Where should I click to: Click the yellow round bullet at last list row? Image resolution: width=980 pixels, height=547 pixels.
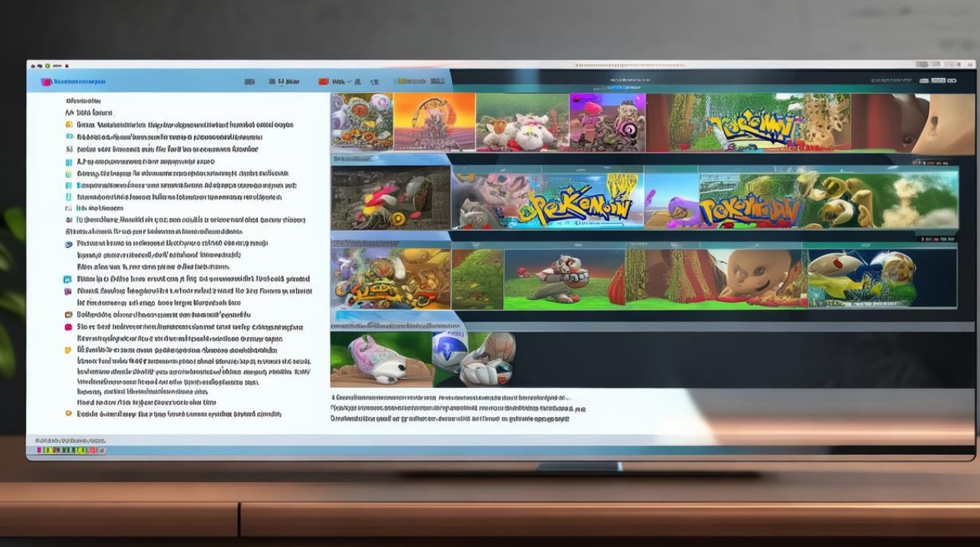click(69, 414)
